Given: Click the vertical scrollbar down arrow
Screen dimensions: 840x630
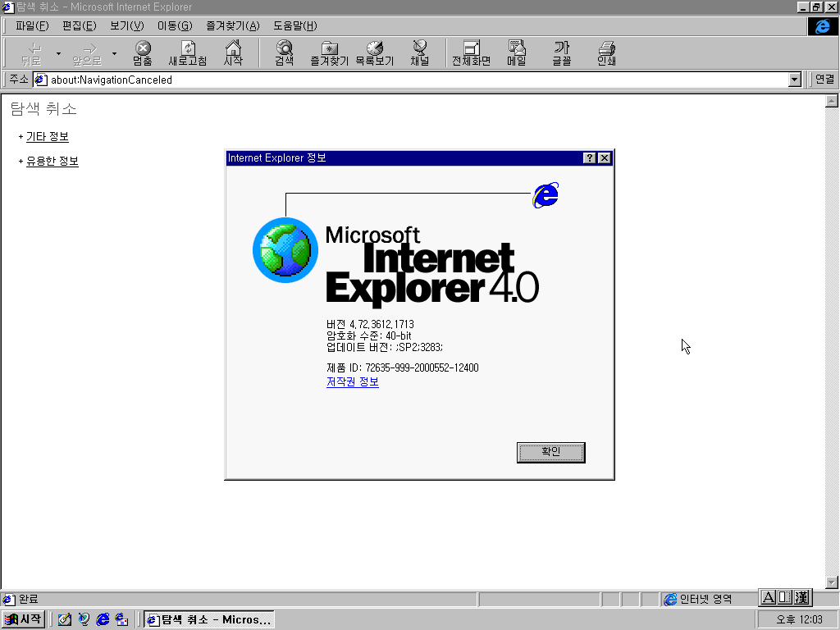Looking at the screenshot, I should [x=832, y=582].
